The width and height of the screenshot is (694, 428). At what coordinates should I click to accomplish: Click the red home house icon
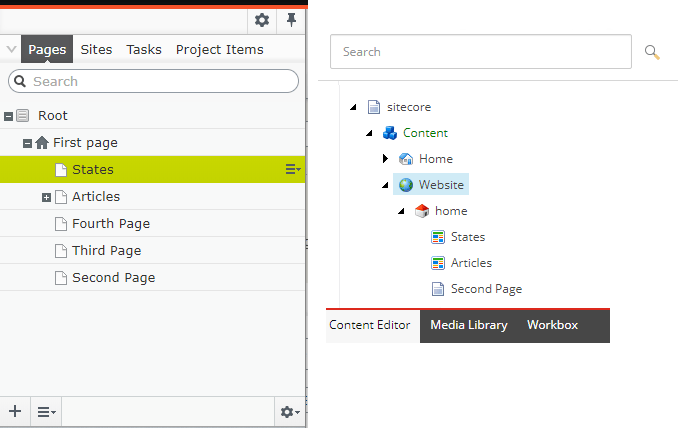point(422,211)
